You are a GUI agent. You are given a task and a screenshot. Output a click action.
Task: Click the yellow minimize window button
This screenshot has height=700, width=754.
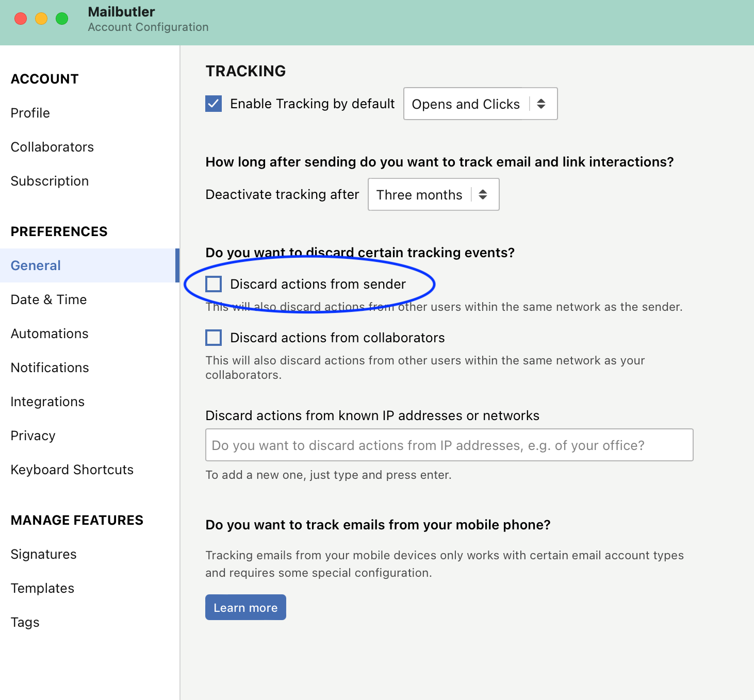click(41, 19)
